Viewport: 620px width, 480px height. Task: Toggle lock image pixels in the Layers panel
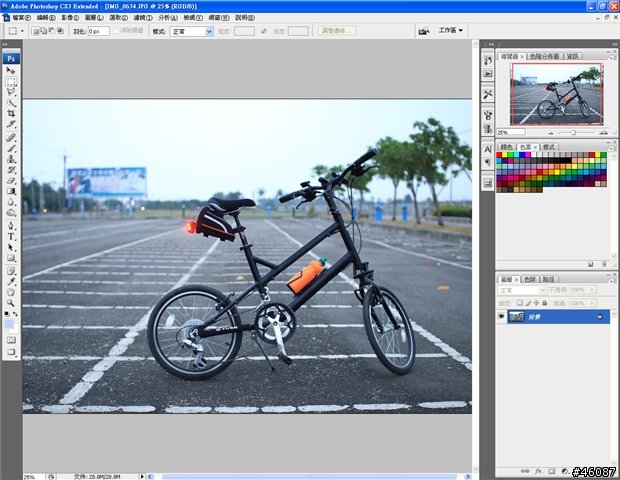528,303
